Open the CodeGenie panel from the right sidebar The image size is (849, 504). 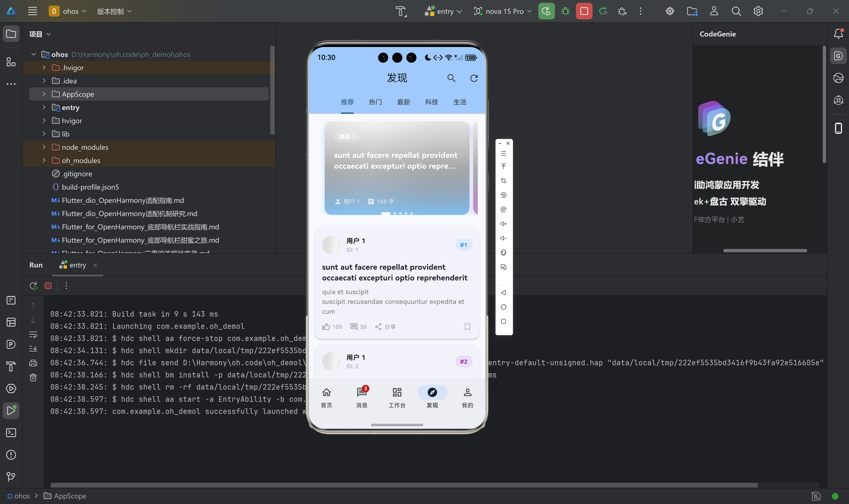(x=838, y=56)
